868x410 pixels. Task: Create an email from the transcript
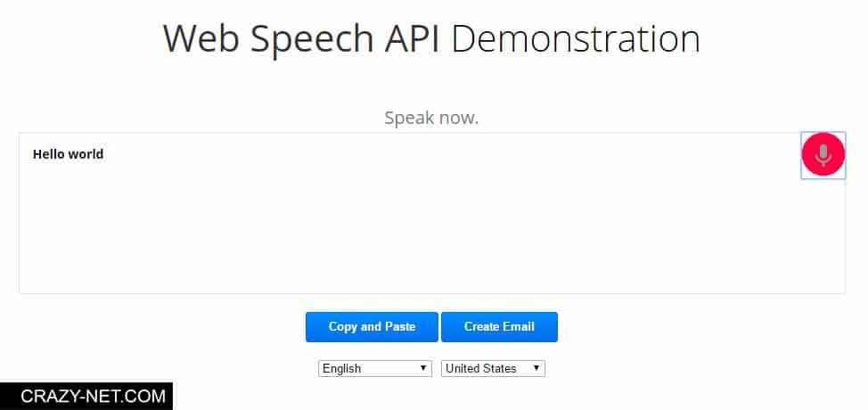click(499, 327)
